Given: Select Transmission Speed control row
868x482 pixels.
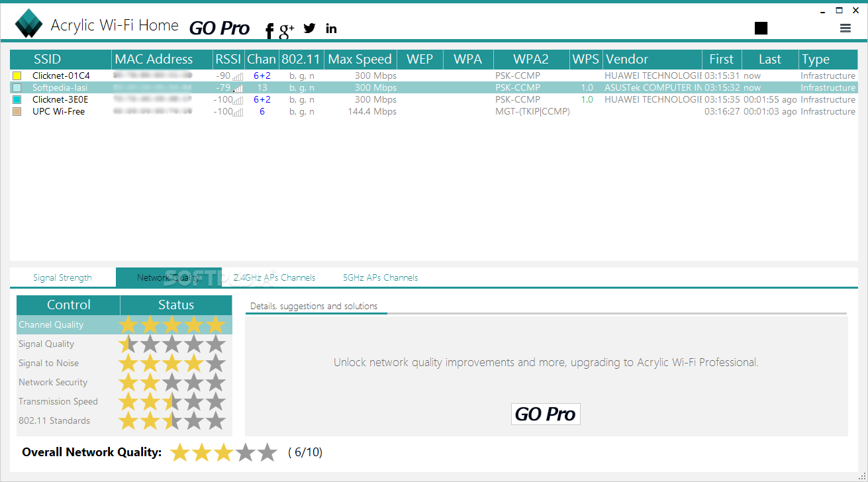Looking at the screenshot, I should click(x=124, y=401).
